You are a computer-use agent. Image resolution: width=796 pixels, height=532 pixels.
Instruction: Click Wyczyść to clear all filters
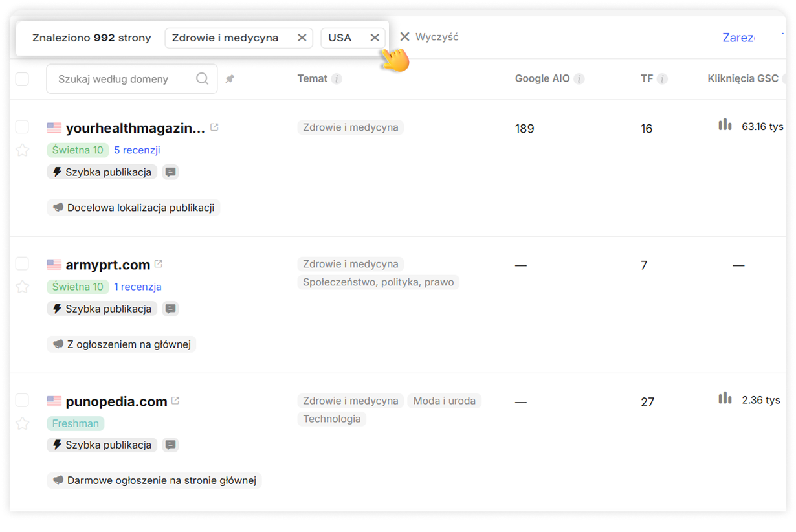tap(429, 37)
